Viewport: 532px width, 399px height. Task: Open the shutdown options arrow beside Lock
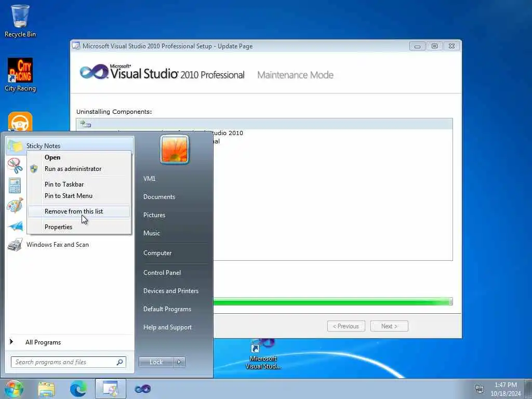pyautogui.click(x=179, y=362)
